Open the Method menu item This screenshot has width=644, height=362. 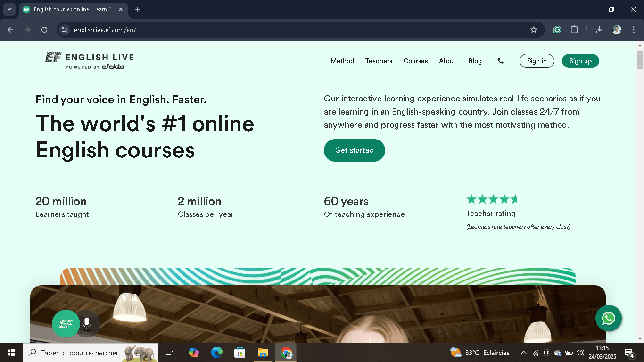(x=342, y=61)
